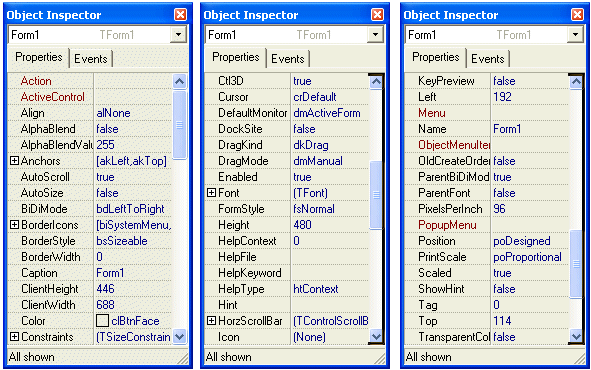The height and width of the screenshot is (370, 591).
Task: Click scroll-down arrow in middle inspector
Action: pyautogui.click(x=376, y=336)
